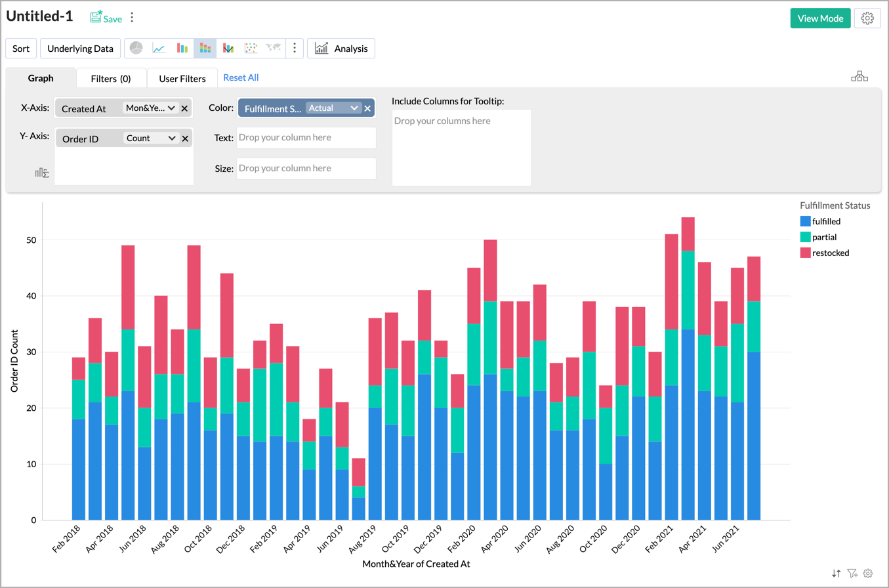The width and height of the screenshot is (889, 588).
Task: Select the scatter chart type
Action: click(251, 48)
